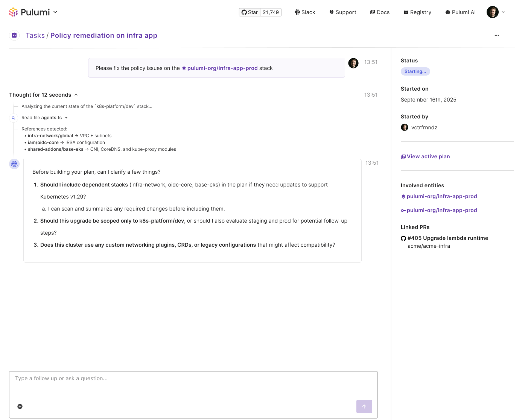
Task: Launch Pulumi AI from the header
Action: (460, 12)
